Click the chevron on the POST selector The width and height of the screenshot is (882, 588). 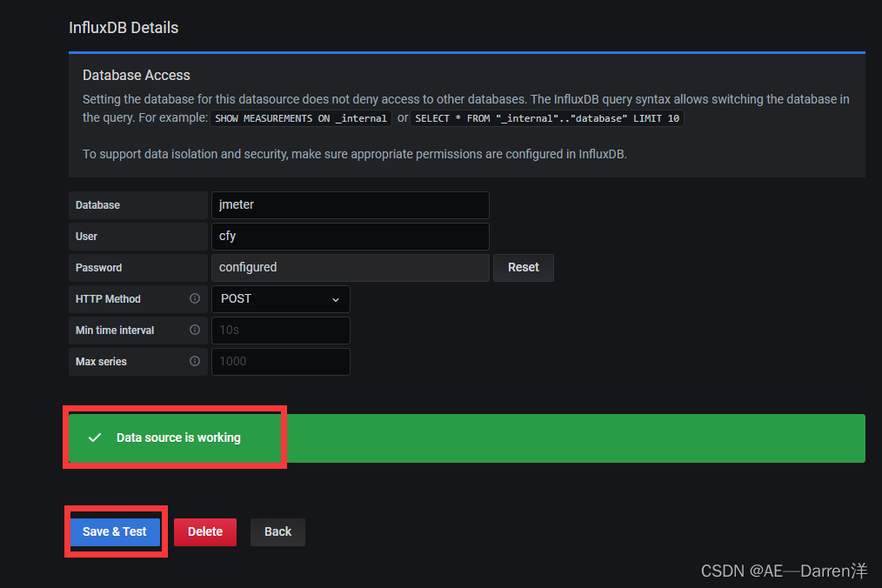point(335,299)
